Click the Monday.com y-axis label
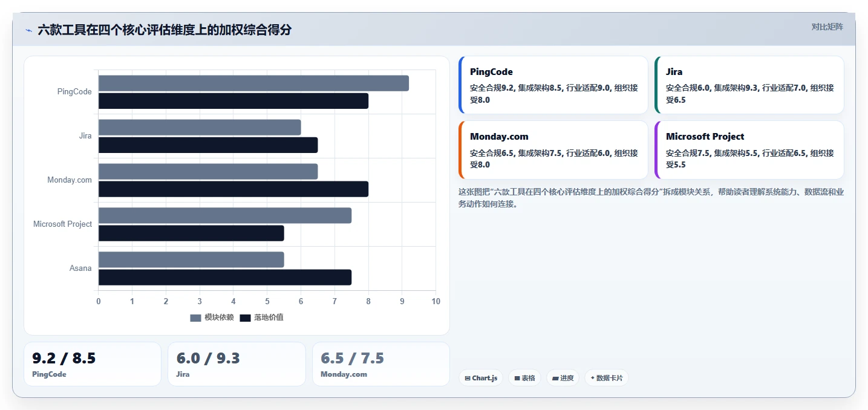This screenshot has height=410, width=868. click(70, 180)
